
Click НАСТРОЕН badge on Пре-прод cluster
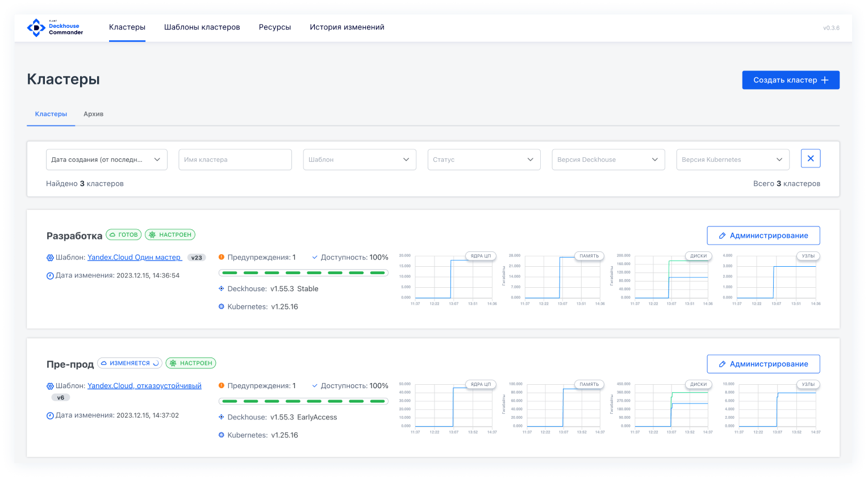click(191, 363)
